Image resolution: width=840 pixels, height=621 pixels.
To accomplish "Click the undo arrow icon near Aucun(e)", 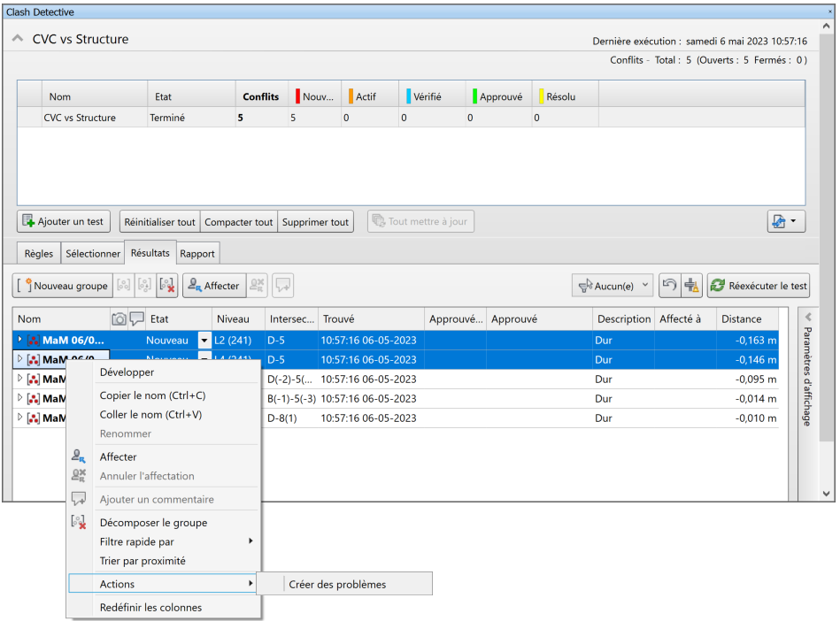I will pyautogui.click(x=670, y=286).
